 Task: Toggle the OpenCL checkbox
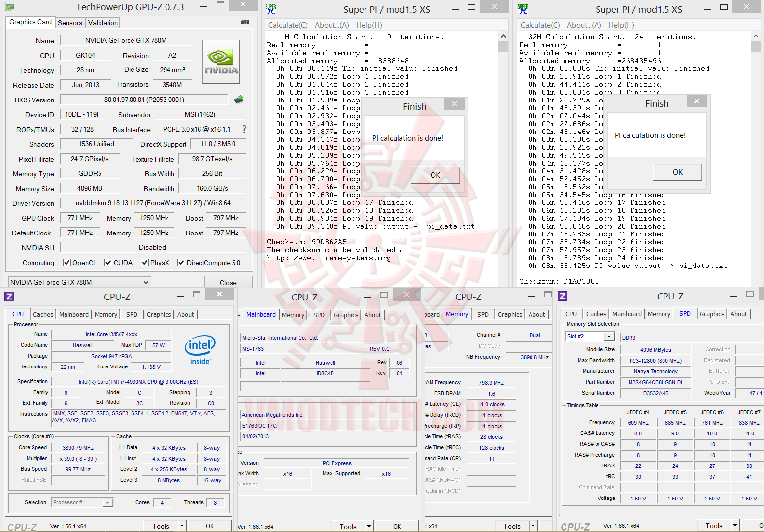click(67, 263)
